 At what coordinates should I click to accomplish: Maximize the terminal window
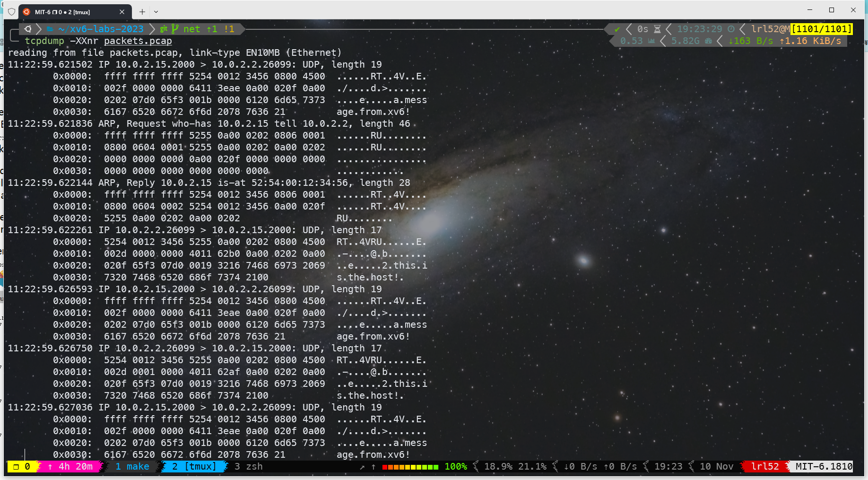[832, 9]
